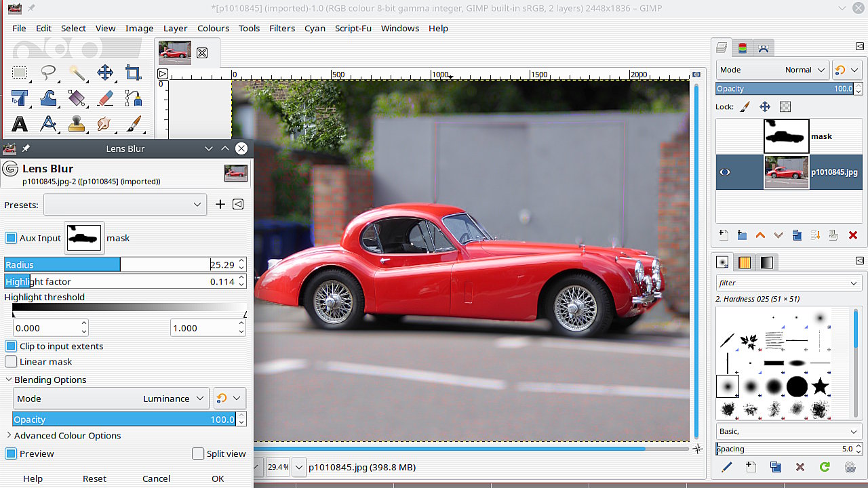Hide the p1010845.jpg layer via eye icon
The width and height of the screenshot is (868, 488).
(x=725, y=172)
